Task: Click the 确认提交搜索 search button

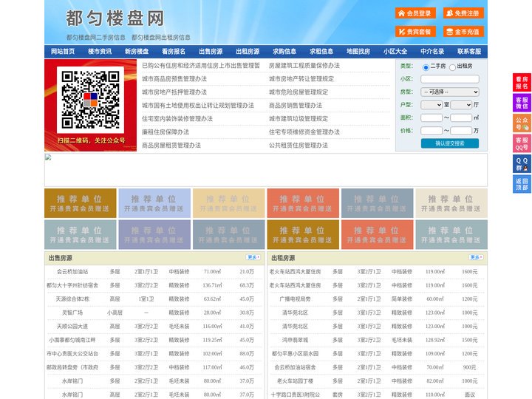Action: (x=450, y=143)
